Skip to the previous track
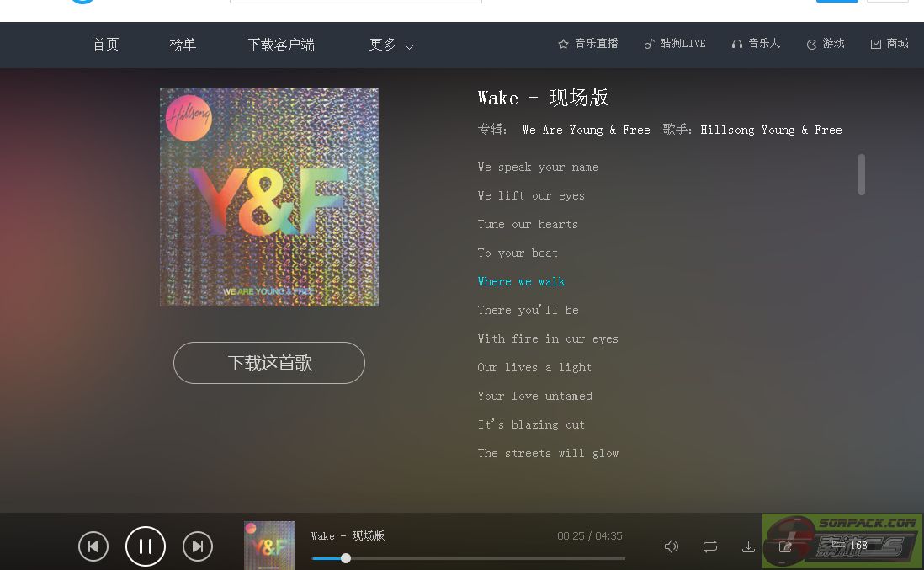This screenshot has width=924, height=570. 93,546
